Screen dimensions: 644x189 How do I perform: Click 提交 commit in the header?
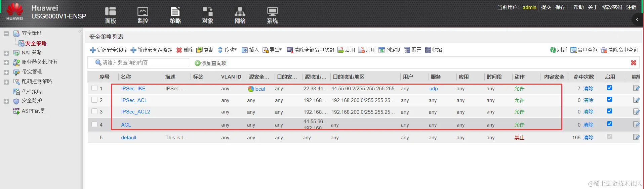(546, 7)
